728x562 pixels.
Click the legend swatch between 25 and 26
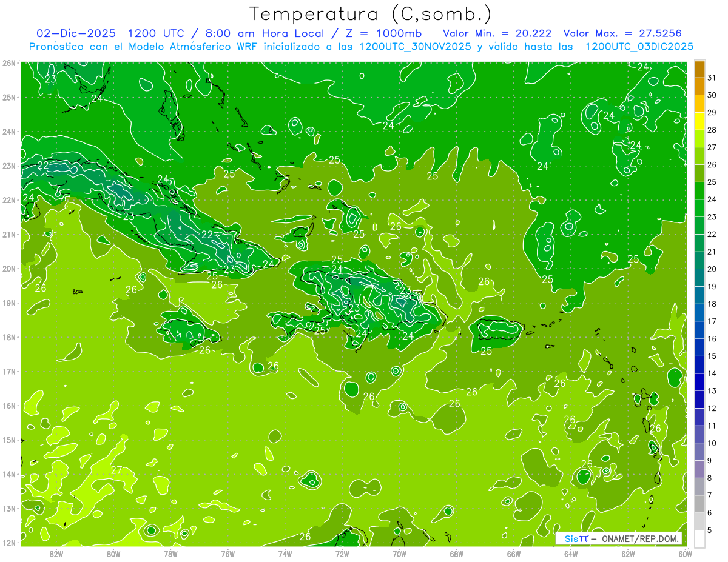coord(699,173)
